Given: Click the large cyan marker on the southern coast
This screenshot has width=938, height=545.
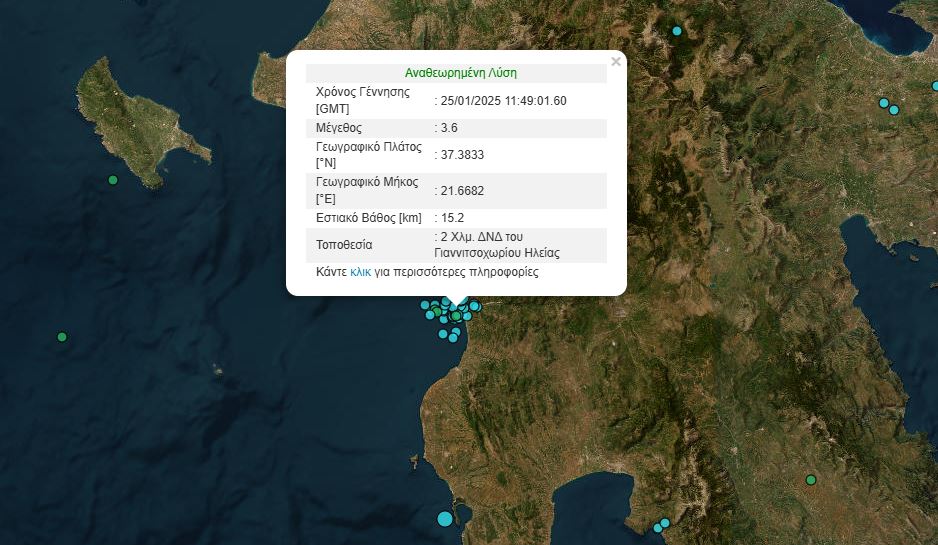Looking at the screenshot, I should (x=445, y=518).
